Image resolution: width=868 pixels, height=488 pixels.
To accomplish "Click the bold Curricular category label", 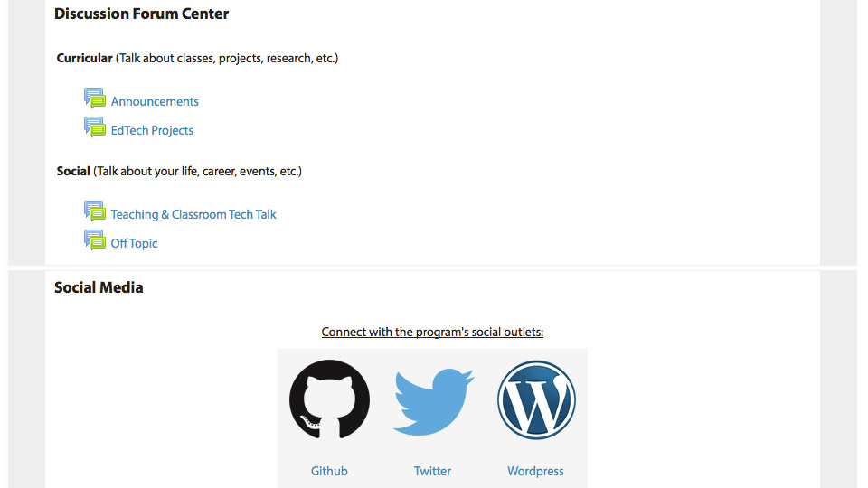I will [84, 58].
